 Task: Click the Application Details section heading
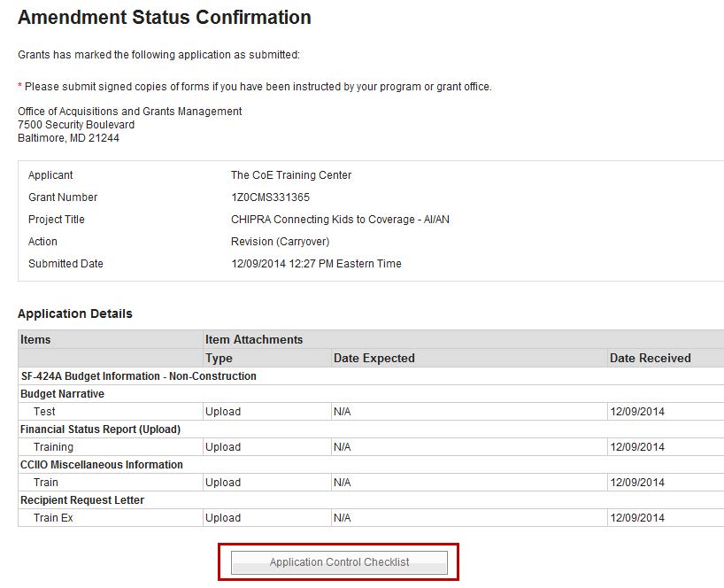(75, 313)
